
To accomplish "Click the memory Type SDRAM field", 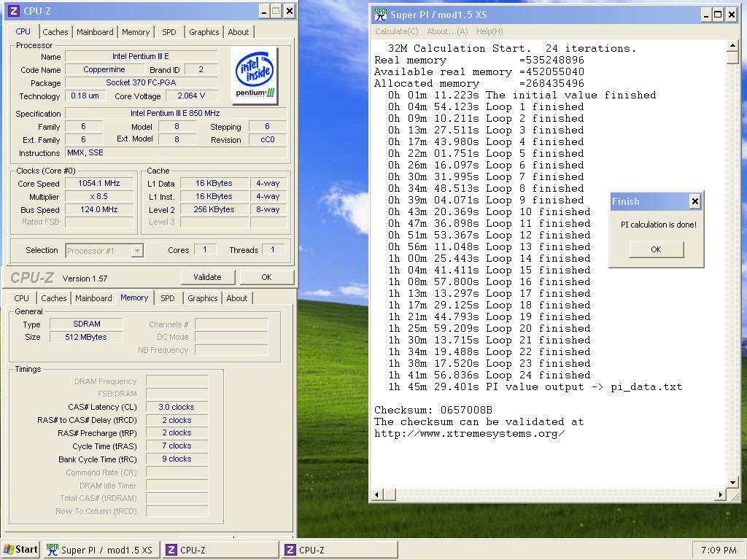I will click(x=86, y=324).
